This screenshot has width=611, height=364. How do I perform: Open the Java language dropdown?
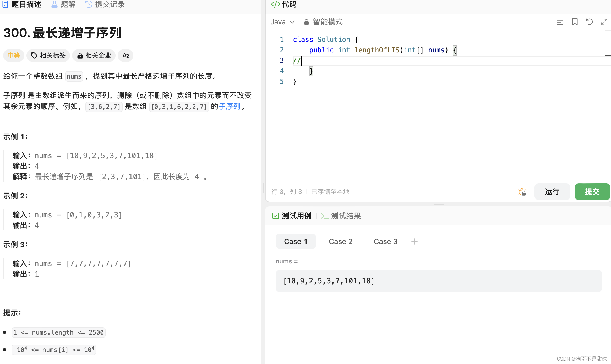pyautogui.click(x=283, y=22)
